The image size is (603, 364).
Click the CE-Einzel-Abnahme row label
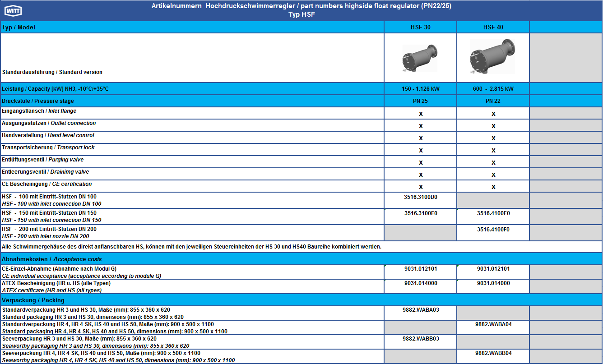click(x=82, y=272)
